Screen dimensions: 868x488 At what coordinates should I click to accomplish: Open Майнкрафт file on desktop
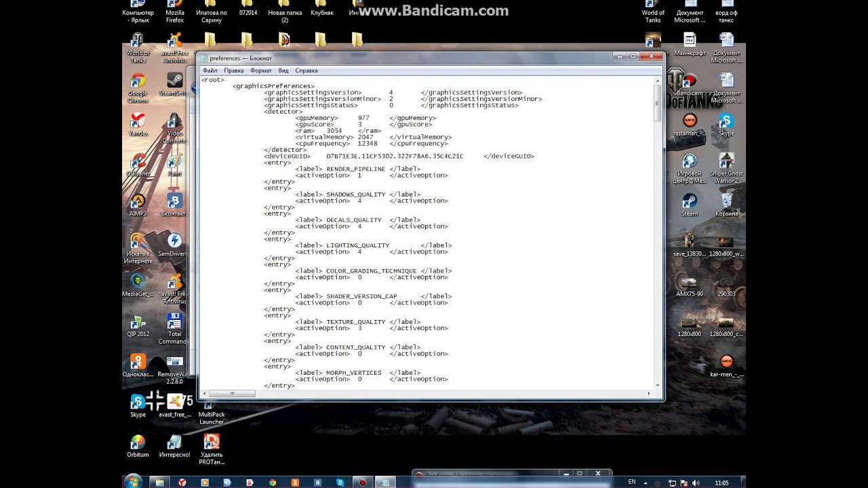click(x=690, y=44)
